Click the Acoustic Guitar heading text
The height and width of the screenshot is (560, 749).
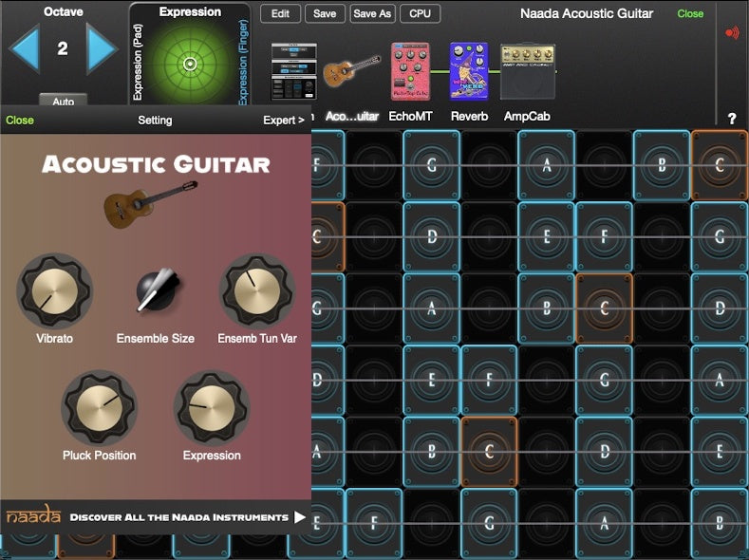point(156,164)
